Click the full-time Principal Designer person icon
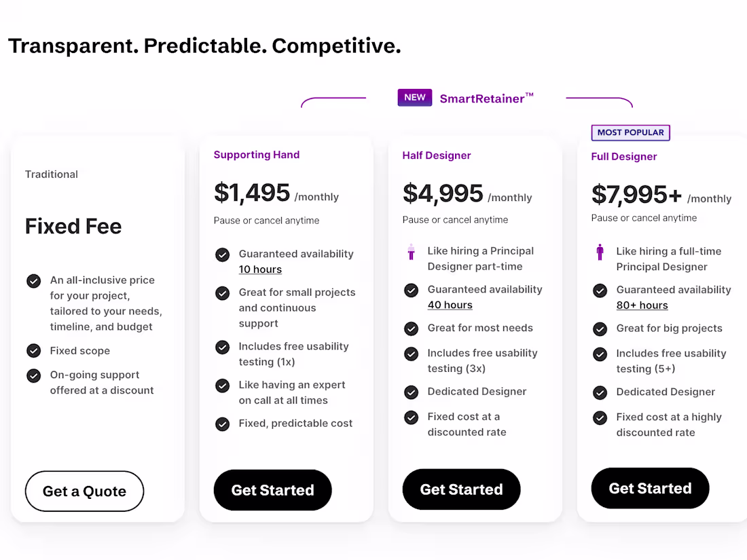The width and height of the screenshot is (747, 560). pos(600,252)
